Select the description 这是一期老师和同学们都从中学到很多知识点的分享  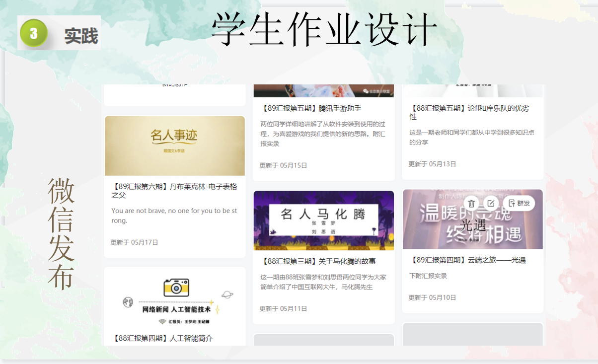pos(472,138)
